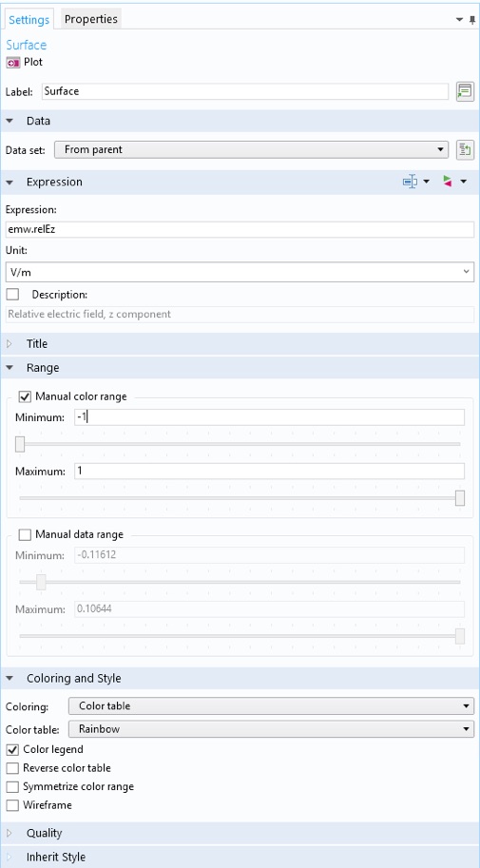
Task: Open dropdown arrow beside Insert Expression icon
Action: (x=427, y=182)
